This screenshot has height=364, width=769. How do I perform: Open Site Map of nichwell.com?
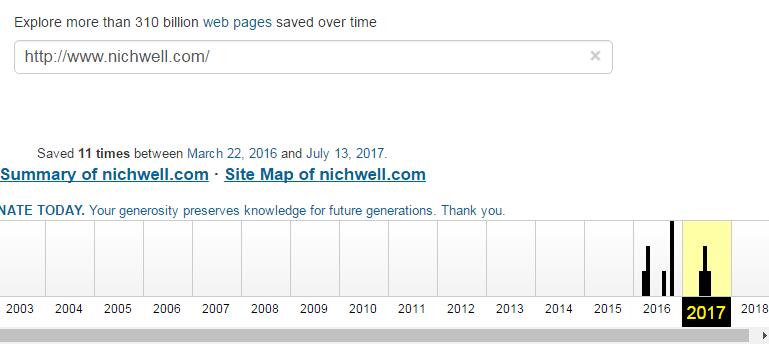[325, 175]
